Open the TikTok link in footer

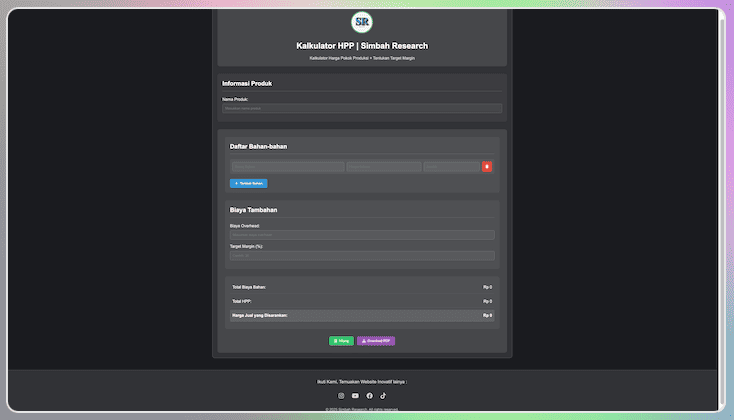tap(383, 396)
